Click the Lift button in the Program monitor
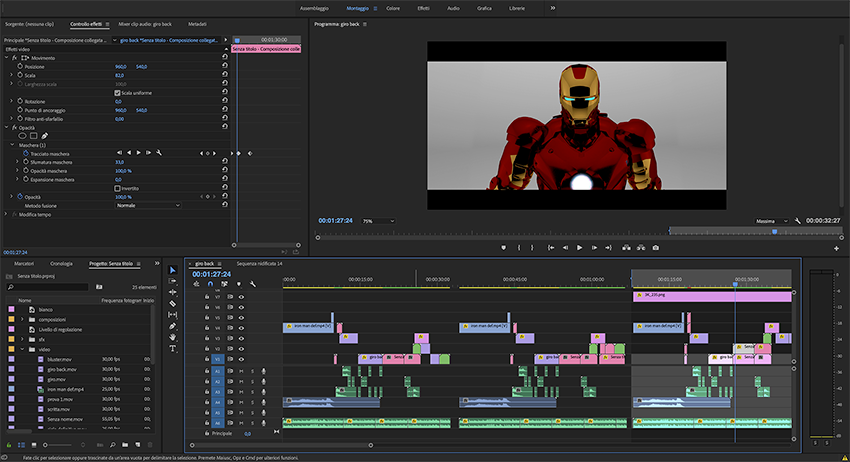 coord(626,248)
